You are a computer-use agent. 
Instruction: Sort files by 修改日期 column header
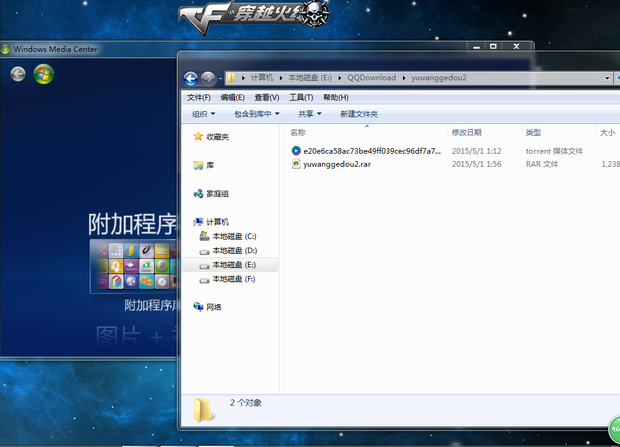click(x=467, y=133)
